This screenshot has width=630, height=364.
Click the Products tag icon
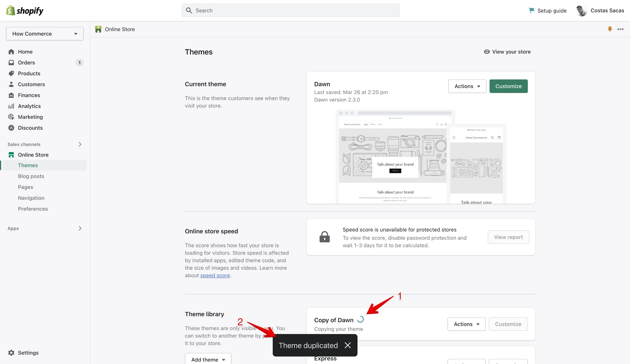pyautogui.click(x=11, y=73)
